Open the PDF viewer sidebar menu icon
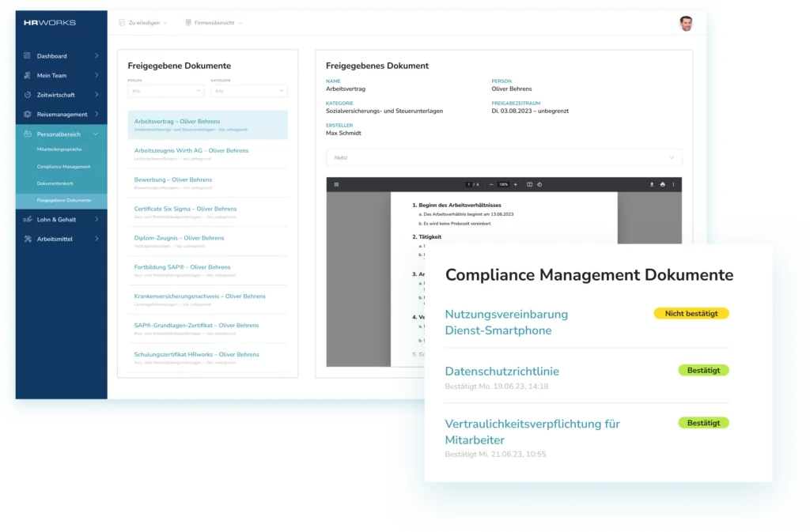Screen dimensions: 810x532 tap(336, 184)
